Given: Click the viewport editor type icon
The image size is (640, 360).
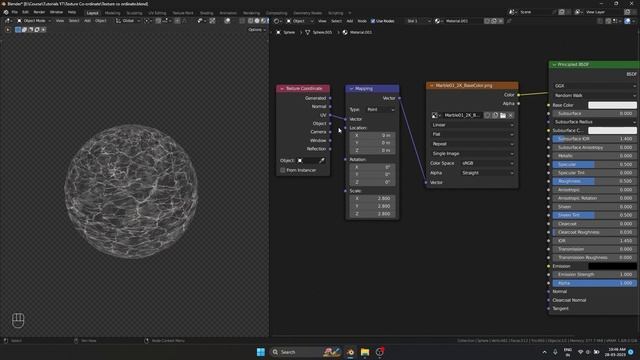Looking at the screenshot, I should [8, 21].
